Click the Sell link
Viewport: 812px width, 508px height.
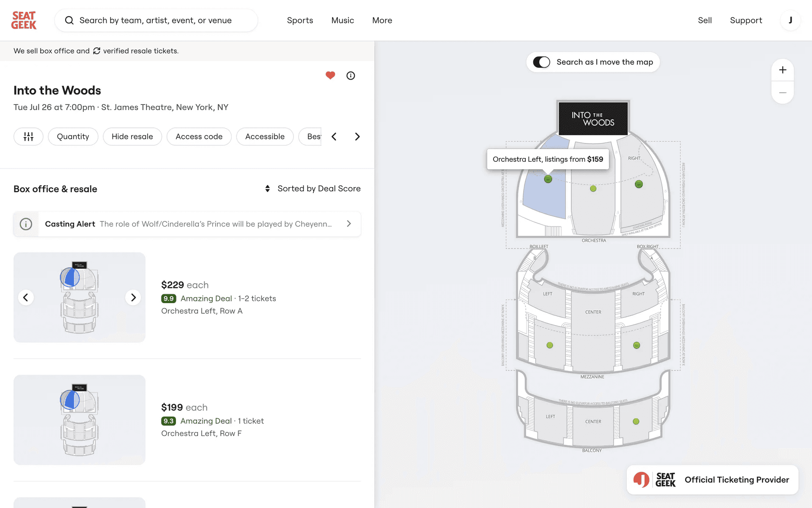pyautogui.click(x=705, y=20)
